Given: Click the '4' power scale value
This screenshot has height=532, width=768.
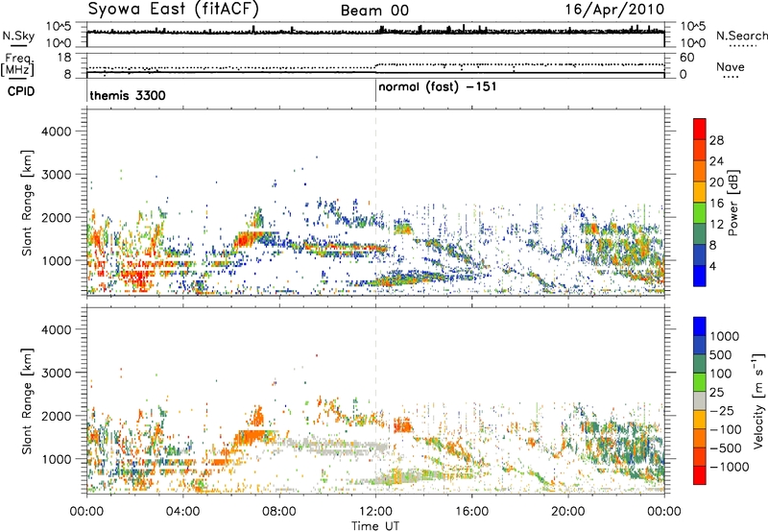Looking at the screenshot, I should [x=712, y=267].
